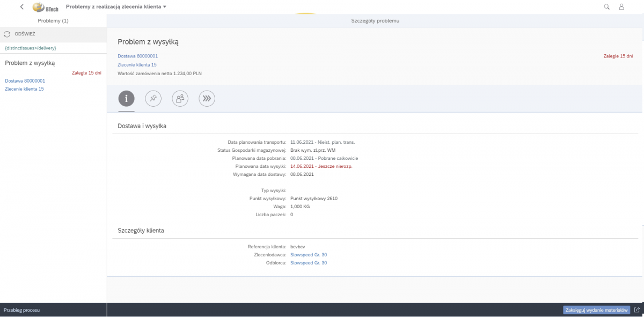Open the user profile icon
This screenshot has width=644, height=317.
click(621, 7)
